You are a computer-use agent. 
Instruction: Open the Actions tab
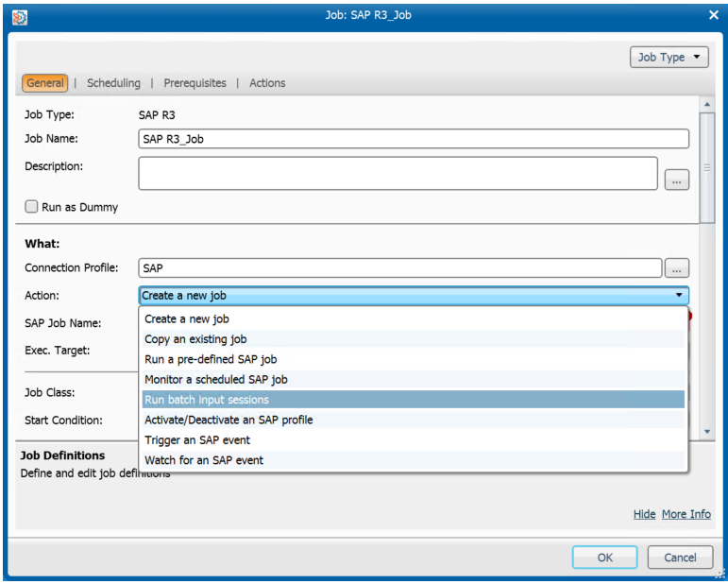point(267,83)
